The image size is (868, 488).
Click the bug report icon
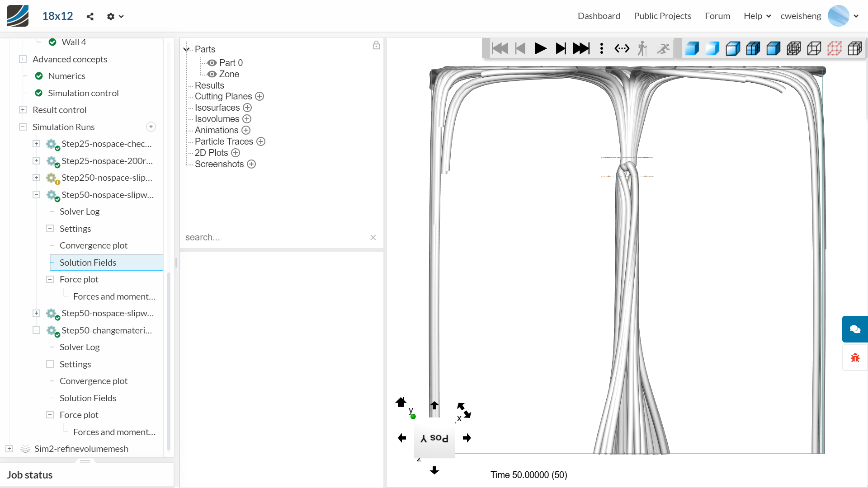854,358
